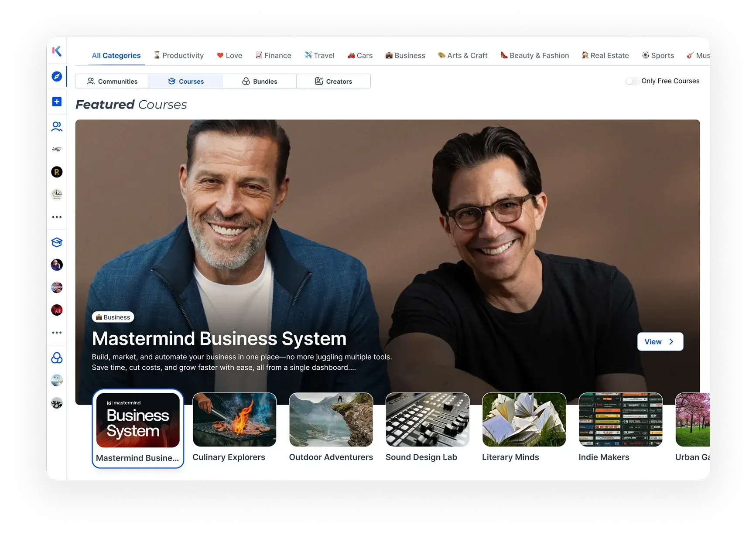Switch to the Creators filter
The height and width of the screenshot is (535, 756).
tap(334, 81)
